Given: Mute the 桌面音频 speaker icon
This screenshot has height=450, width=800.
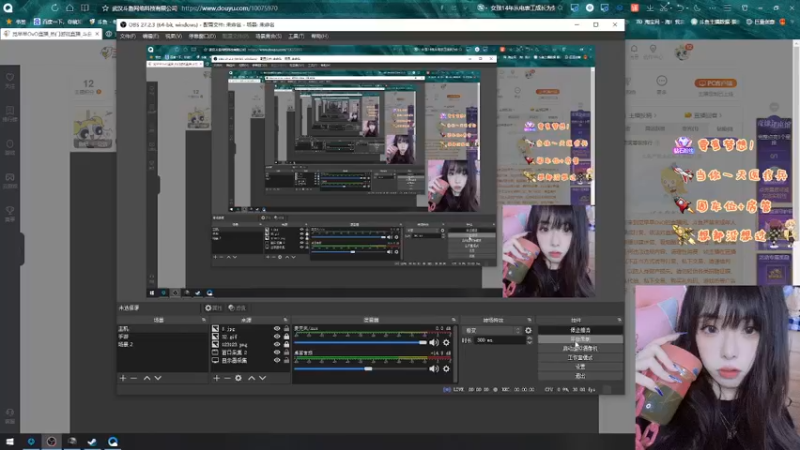Looking at the screenshot, I should click(434, 368).
